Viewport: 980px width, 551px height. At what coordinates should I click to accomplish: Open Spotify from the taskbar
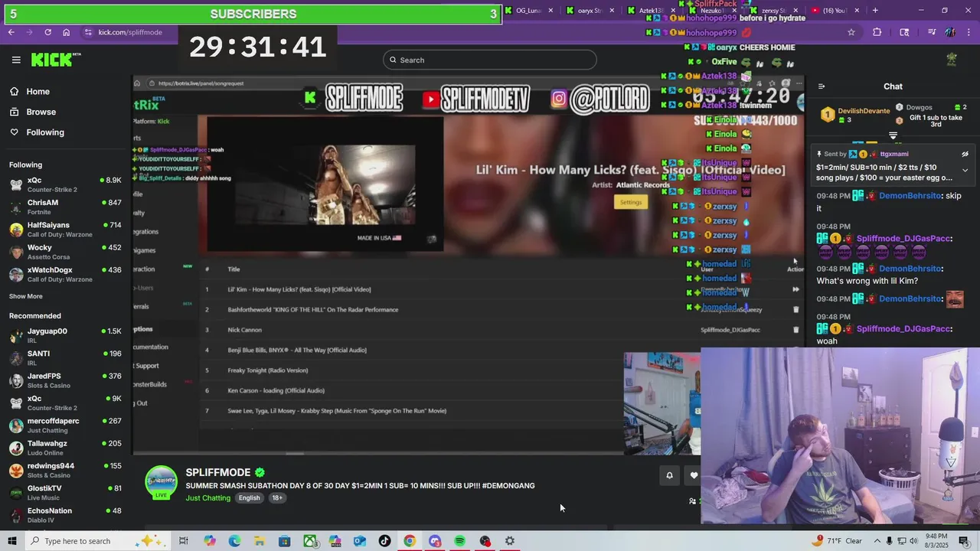click(459, 541)
